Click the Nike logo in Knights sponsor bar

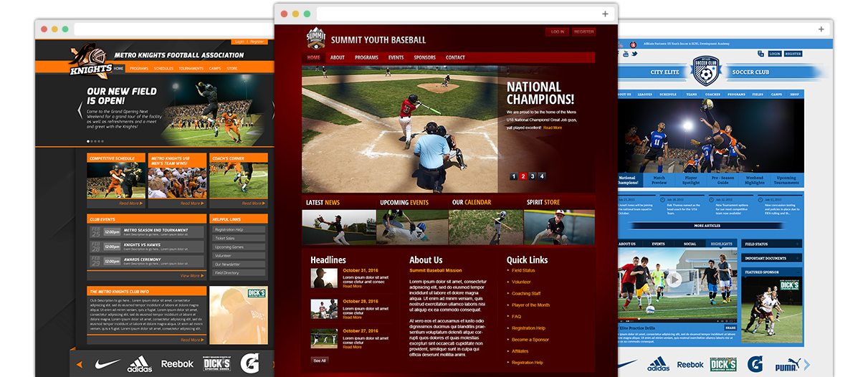tap(108, 364)
